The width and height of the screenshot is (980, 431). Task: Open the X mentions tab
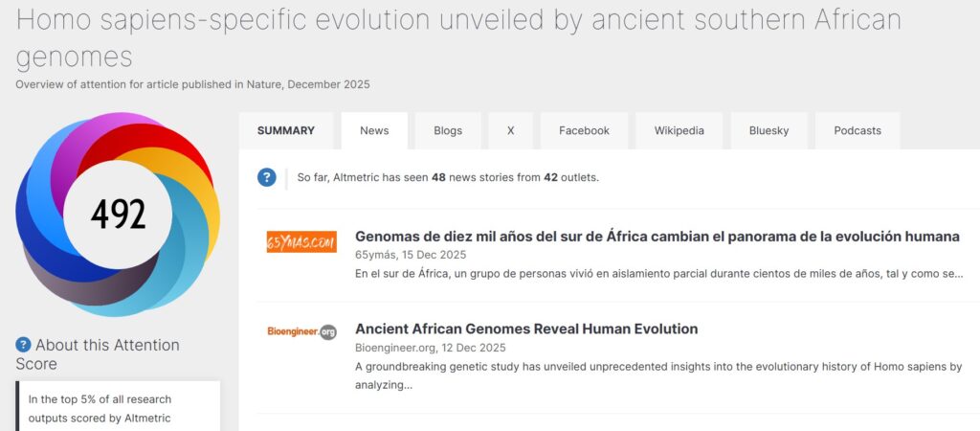tap(510, 131)
